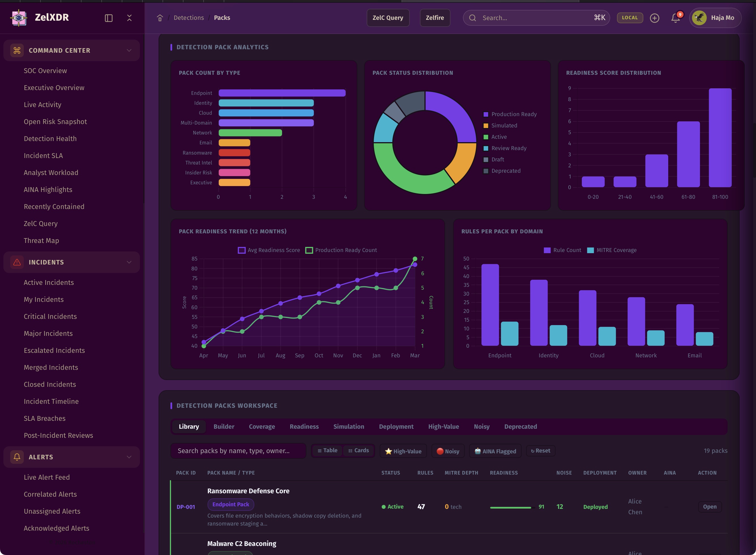The image size is (756, 555).
Task: Collapse the Alerts section chevron
Action: [129, 457]
